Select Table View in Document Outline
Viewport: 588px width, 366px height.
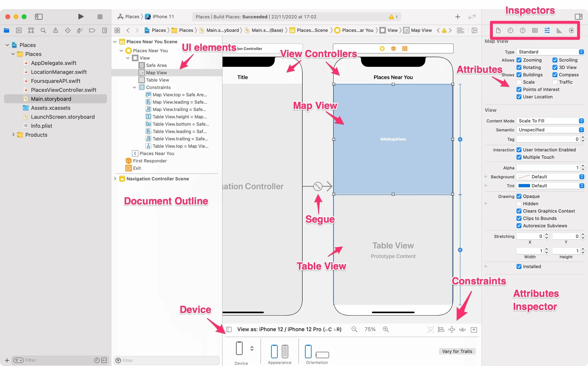[x=157, y=80]
